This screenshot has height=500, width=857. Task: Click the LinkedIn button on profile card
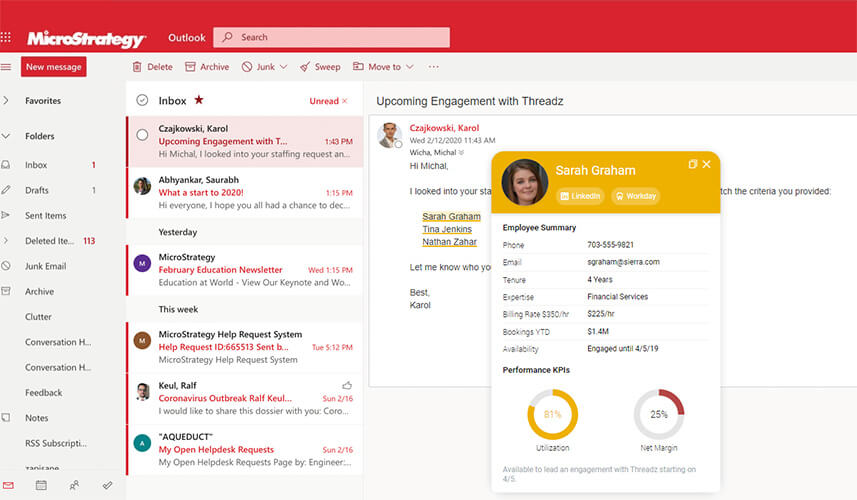pos(580,196)
